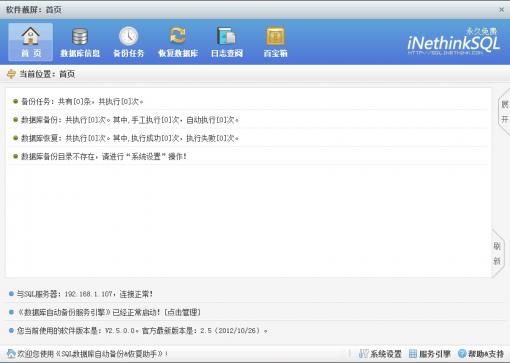Click the 欢迎您使用 status bar text
The width and height of the screenshot is (510, 363).
pos(93,354)
